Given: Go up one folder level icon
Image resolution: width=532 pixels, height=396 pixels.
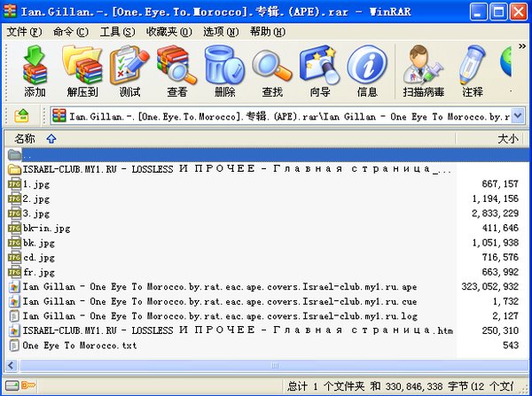Looking at the screenshot, I should coord(21,116).
